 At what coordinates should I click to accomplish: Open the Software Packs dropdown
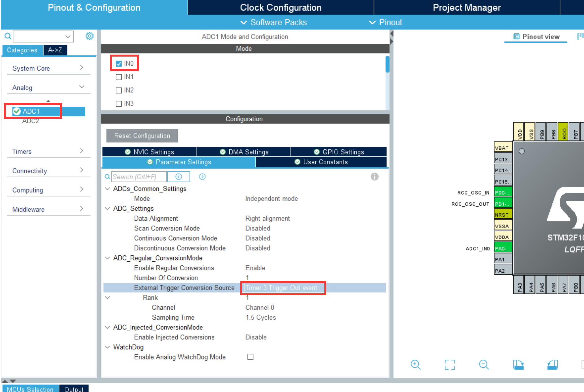coord(273,22)
